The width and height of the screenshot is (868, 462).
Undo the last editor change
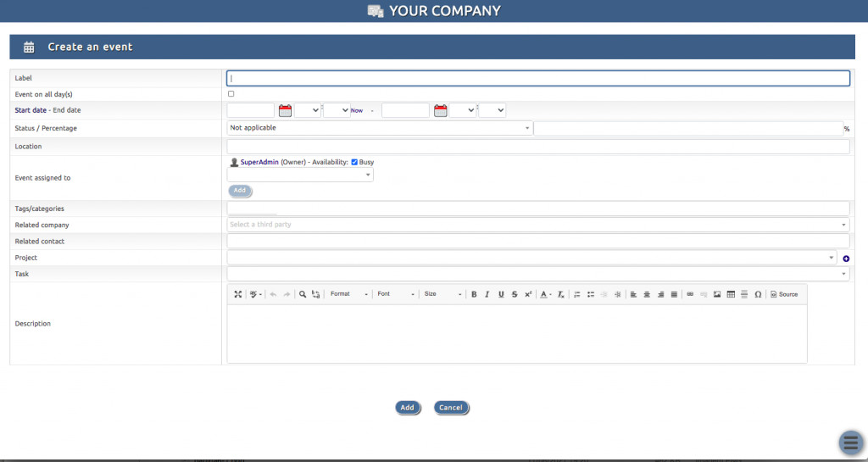tap(273, 294)
